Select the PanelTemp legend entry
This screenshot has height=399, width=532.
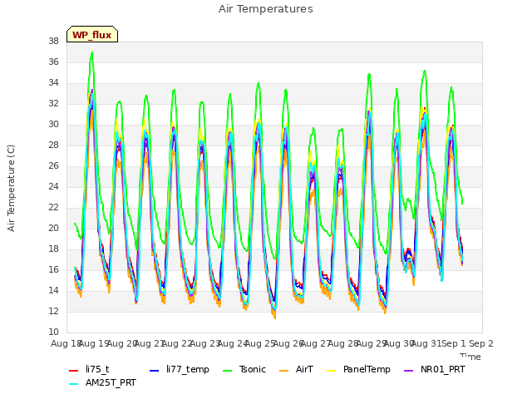coord(358,369)
